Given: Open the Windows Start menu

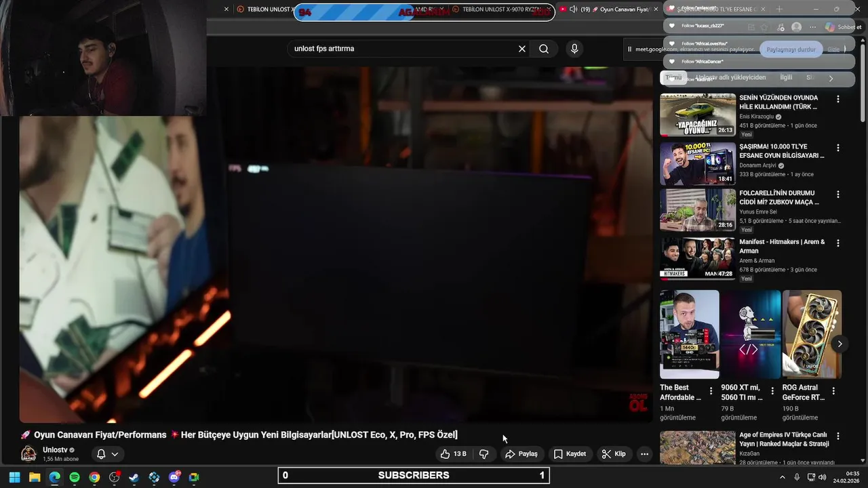Looking at the screenshot, I should tap(14, 477).
